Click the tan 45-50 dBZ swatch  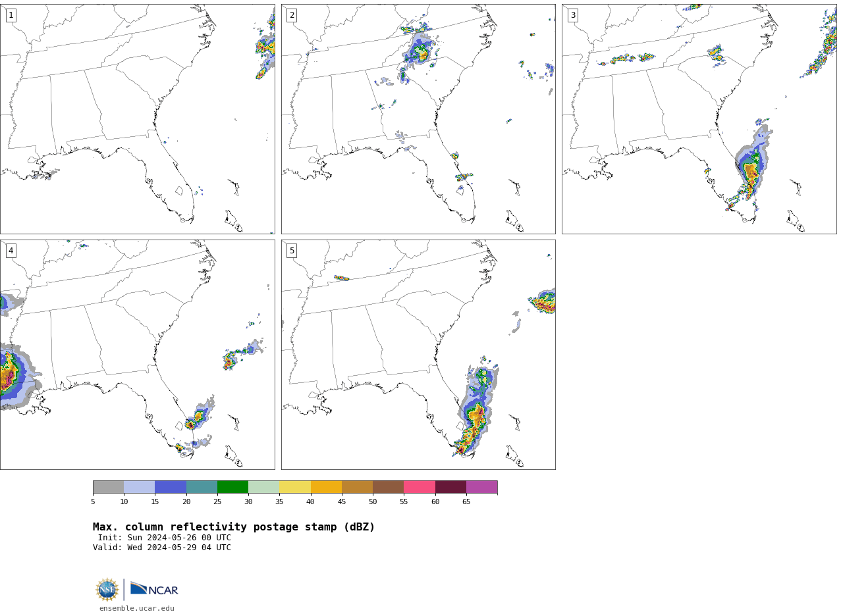[357, 487]
